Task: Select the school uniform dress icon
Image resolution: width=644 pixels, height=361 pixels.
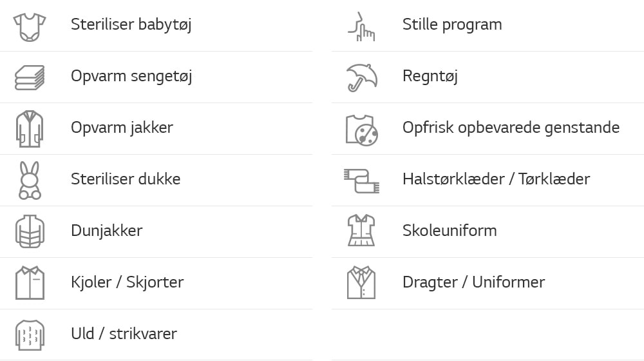Action: click(361, 231)
